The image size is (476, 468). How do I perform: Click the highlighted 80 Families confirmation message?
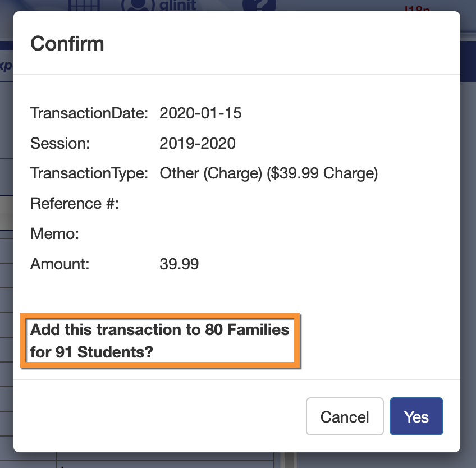pos(160,330)
